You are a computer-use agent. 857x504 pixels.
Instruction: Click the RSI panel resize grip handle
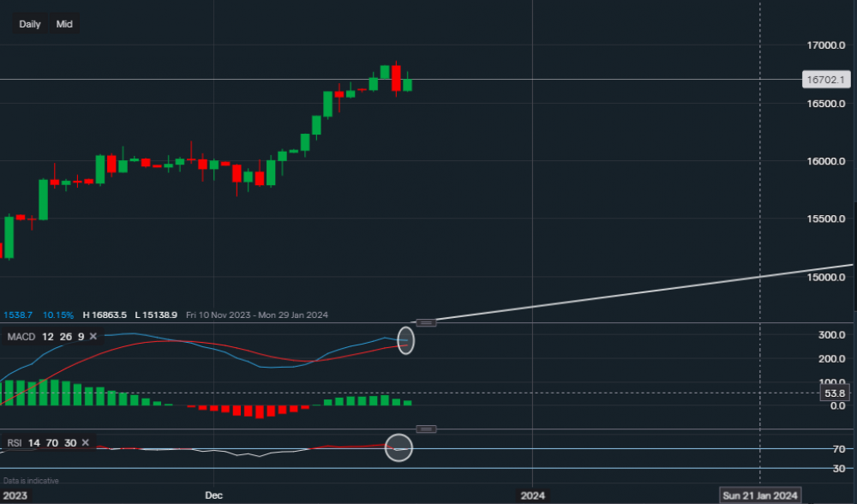click(x=425, y=429)
